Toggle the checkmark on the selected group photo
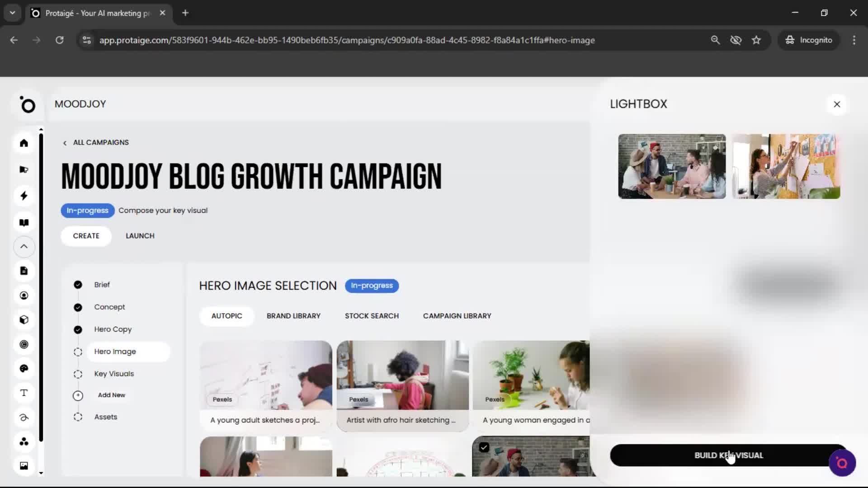 (484, 447)
